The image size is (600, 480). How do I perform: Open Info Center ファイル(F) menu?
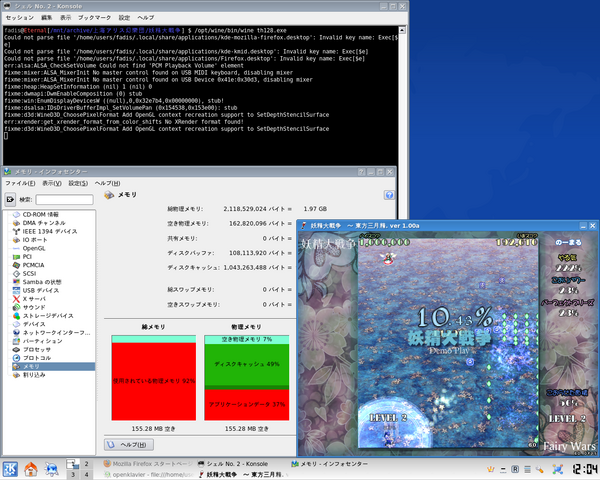click(20, 183)
